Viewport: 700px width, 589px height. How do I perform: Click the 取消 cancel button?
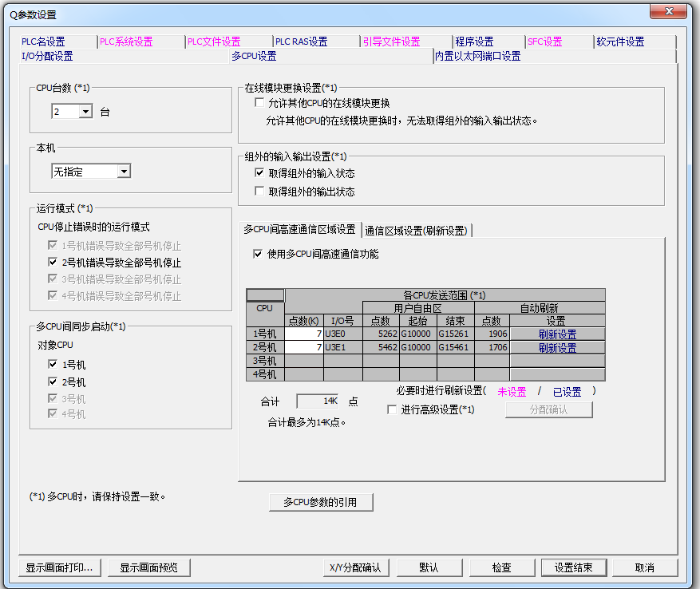click(645, 567)
